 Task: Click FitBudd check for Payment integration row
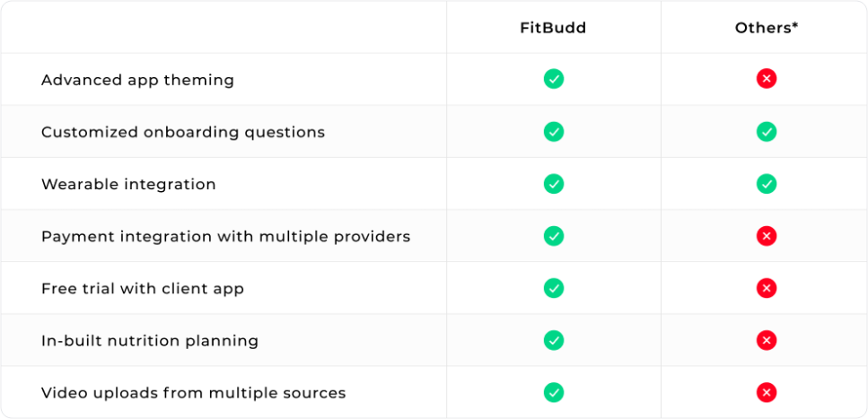[x=554, y=236]
